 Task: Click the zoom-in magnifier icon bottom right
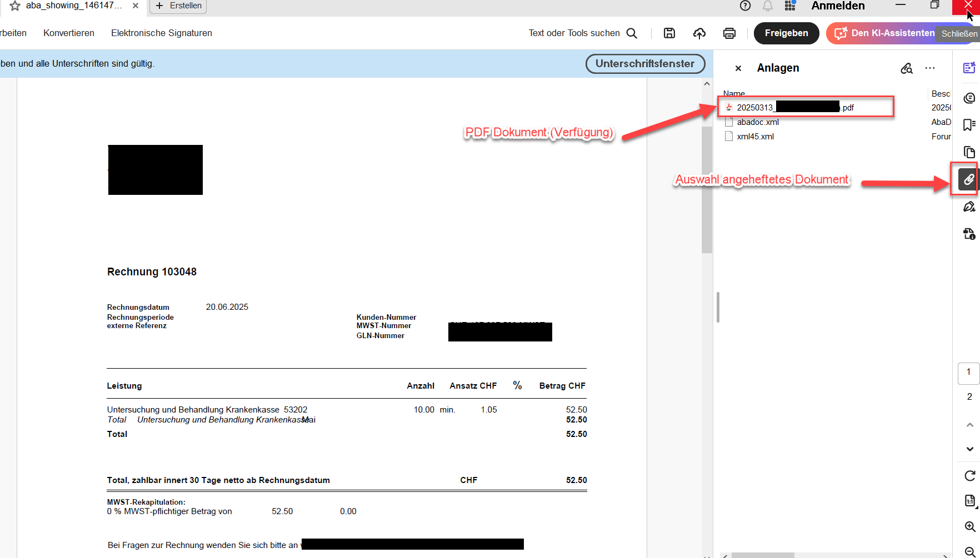pyautogui.click(x=969, y=527)
